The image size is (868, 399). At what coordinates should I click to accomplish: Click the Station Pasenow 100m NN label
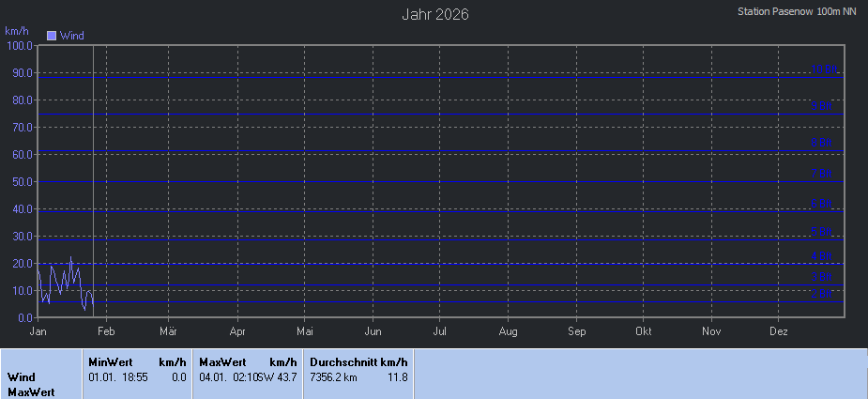point(797,12)
